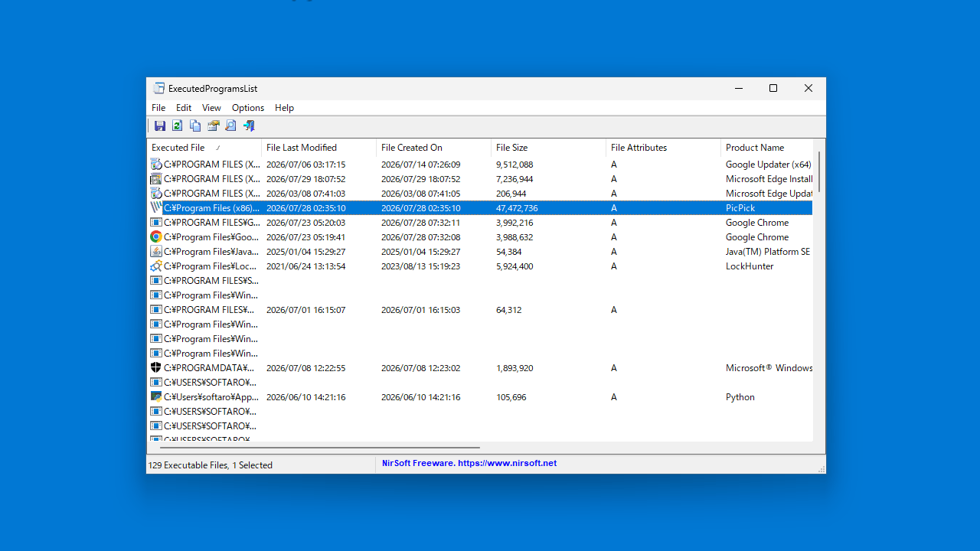Open the NirSoft Freeware link in status bar
Image resolution: width=980 pixels, height=551 pixels.
tap(469, 463)
